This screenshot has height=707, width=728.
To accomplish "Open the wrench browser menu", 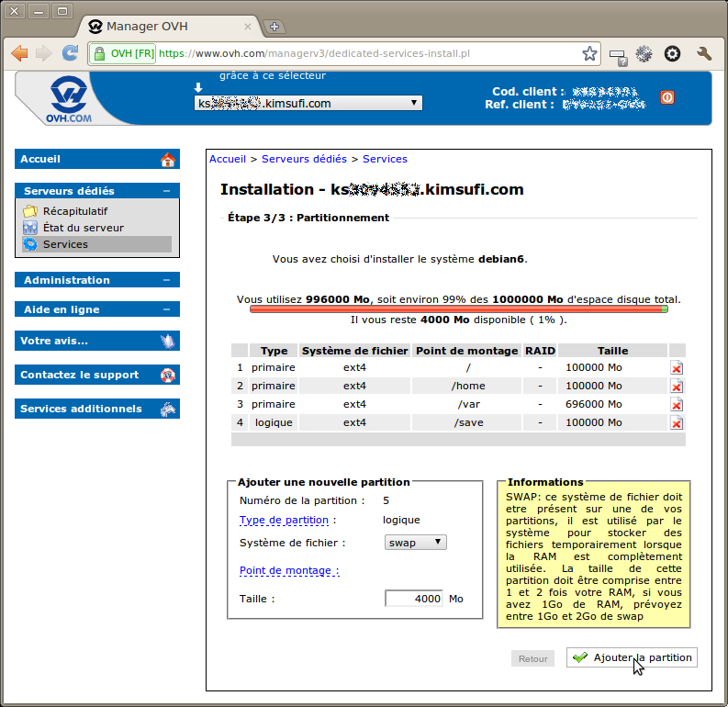I will (x=704, y=54).
